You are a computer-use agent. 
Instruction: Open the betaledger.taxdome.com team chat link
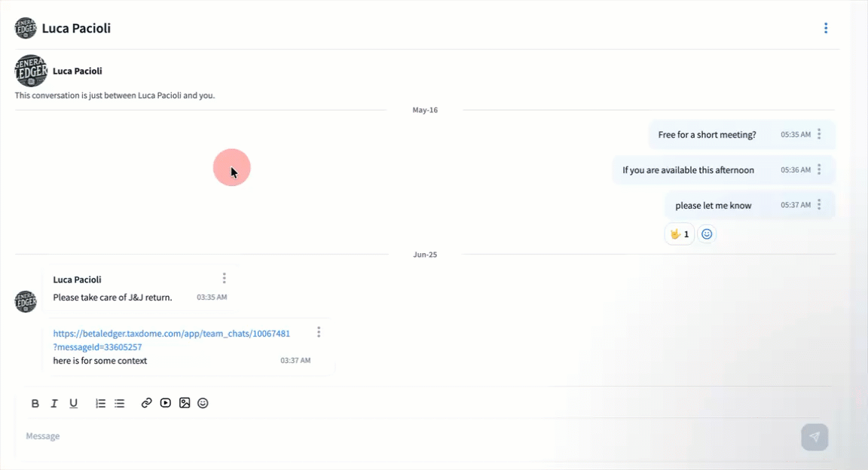(x=171, y=334)
